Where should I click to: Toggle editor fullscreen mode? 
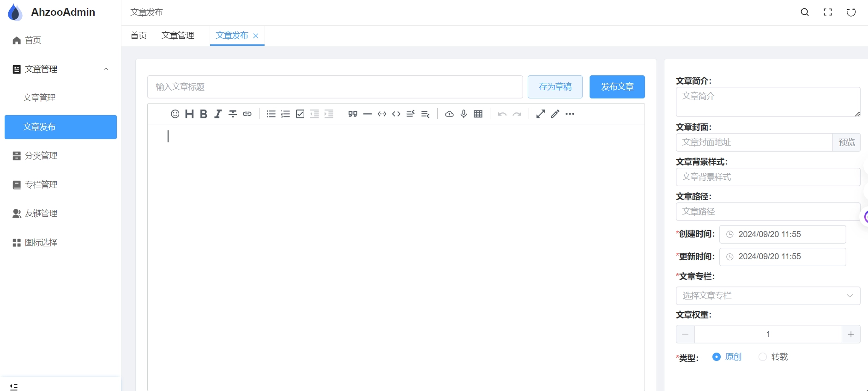(x=541, y=114)
